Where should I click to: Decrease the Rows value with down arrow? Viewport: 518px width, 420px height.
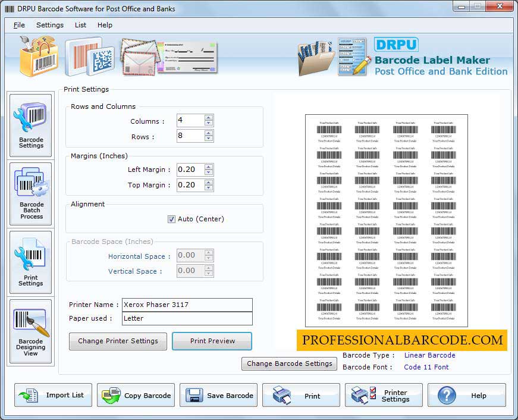coord(208,139)
